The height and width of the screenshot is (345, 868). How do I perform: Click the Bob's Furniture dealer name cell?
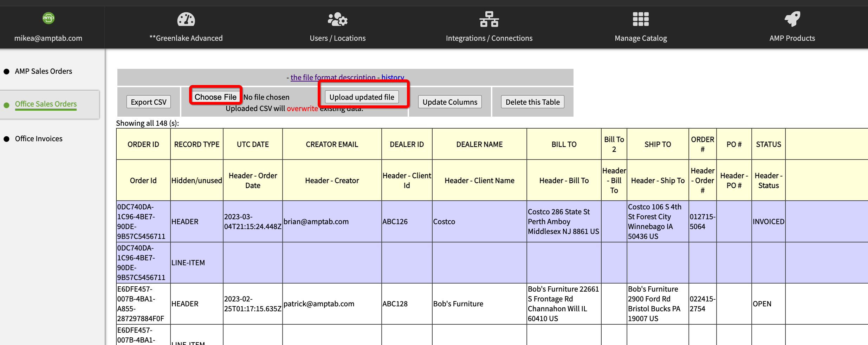[479, 304]
